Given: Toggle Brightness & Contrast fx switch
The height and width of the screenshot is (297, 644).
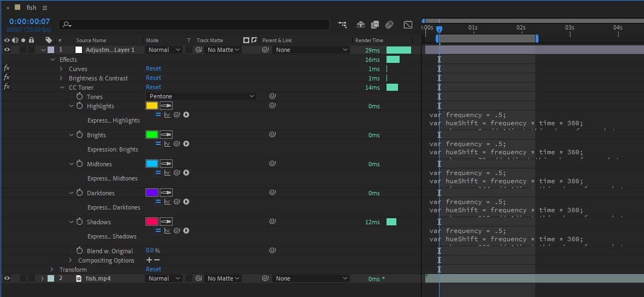Looking at the screenshot, I should point(7,78).
